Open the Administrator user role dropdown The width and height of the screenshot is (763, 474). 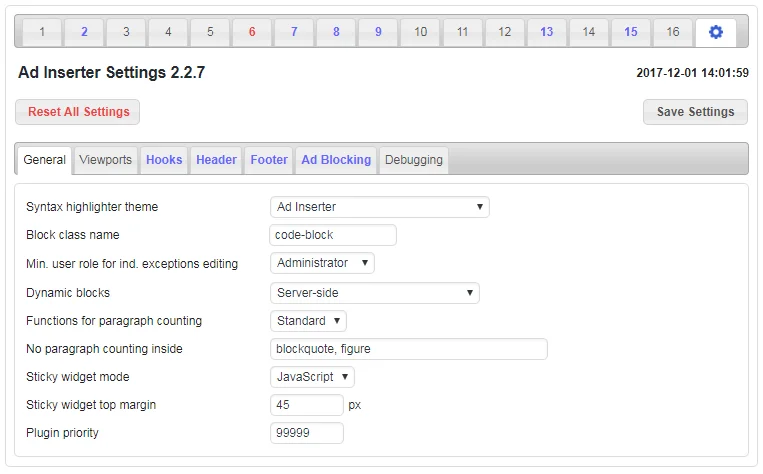point(322,263)
